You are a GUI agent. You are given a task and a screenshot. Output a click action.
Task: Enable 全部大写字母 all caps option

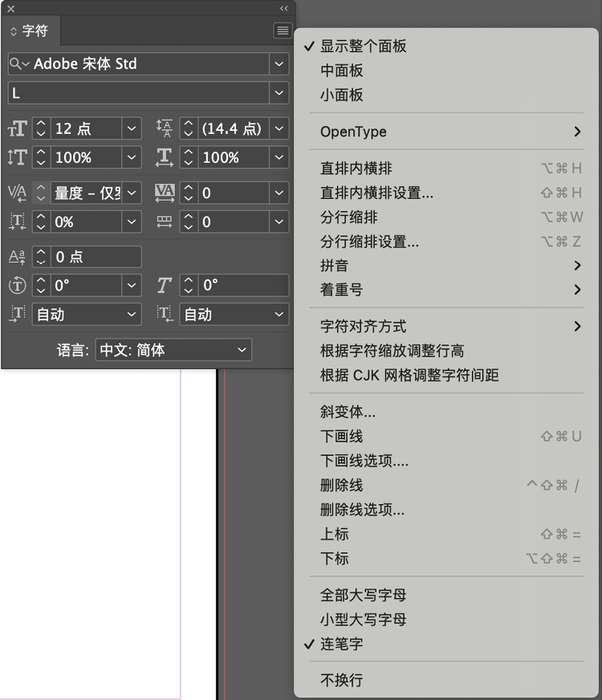pyautogui.click(x=363, y=596)
